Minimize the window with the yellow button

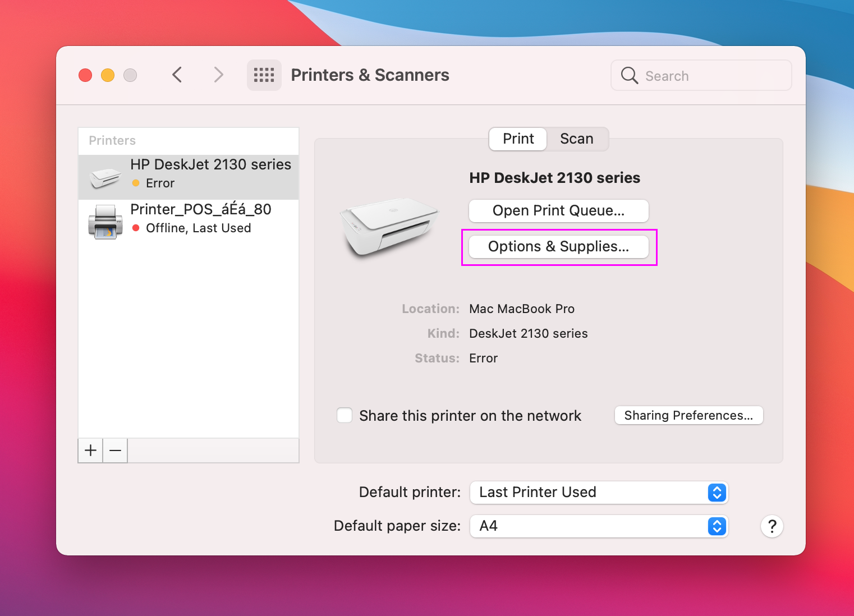pyautogui.click(x=108, y=75)
